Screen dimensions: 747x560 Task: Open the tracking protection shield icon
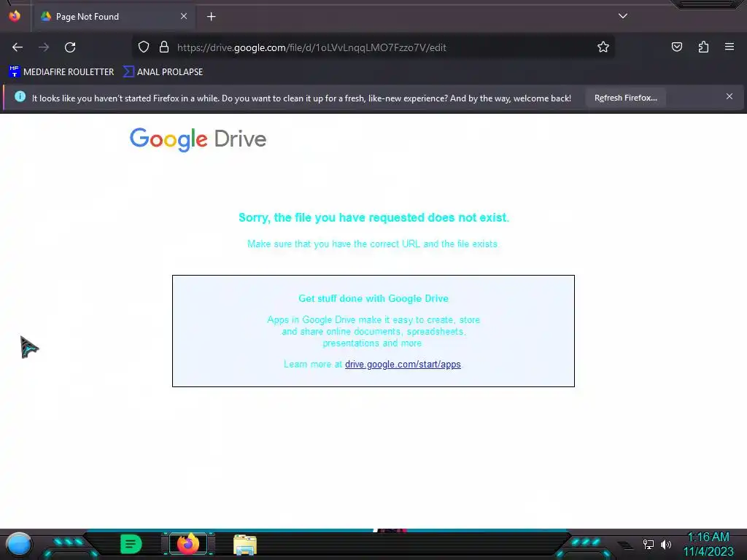144,47
